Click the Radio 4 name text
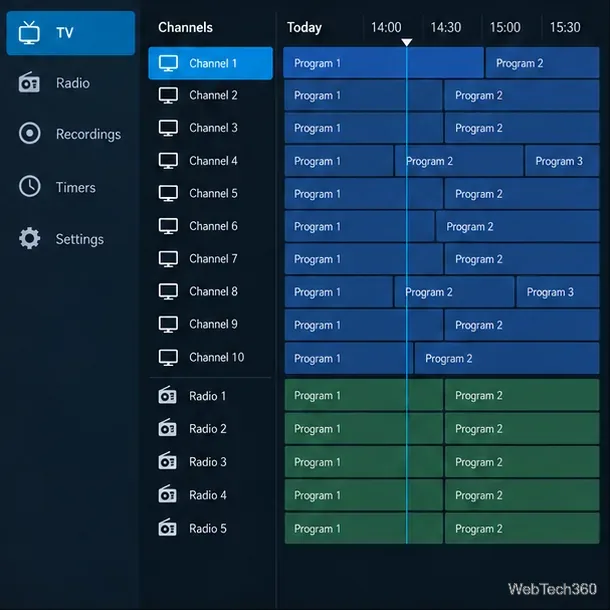Image resolution: width=610 pixels, height=610 pixels. pyautogui.click(x=208, y=495)
